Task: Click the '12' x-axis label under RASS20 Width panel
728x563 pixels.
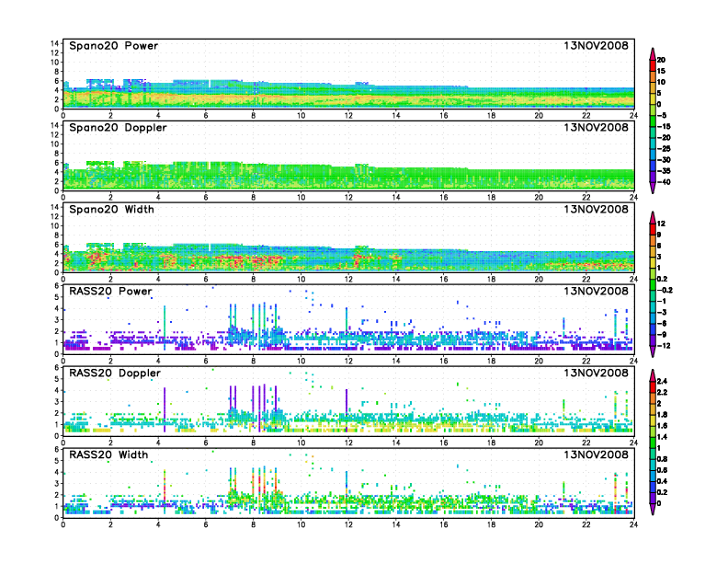Action: (348, 524)
